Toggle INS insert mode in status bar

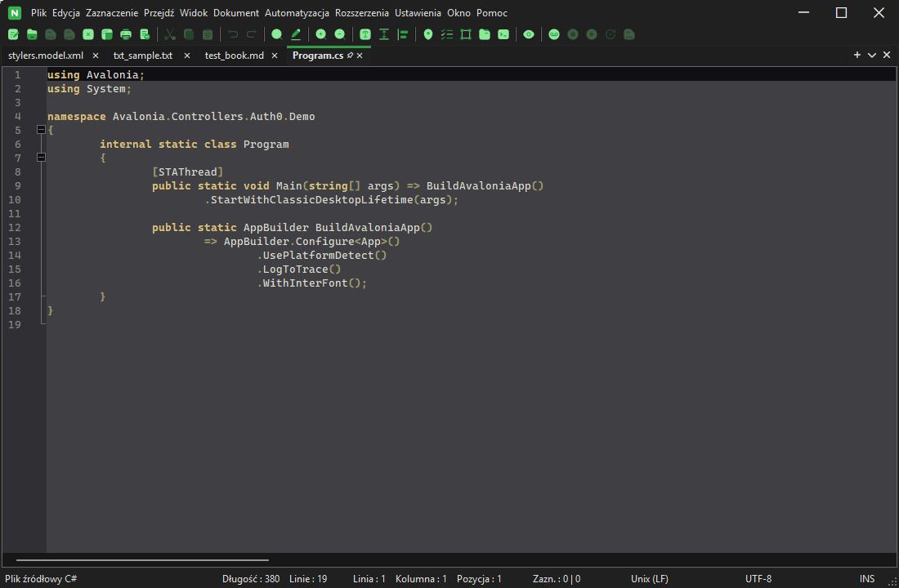pos(867,579)
